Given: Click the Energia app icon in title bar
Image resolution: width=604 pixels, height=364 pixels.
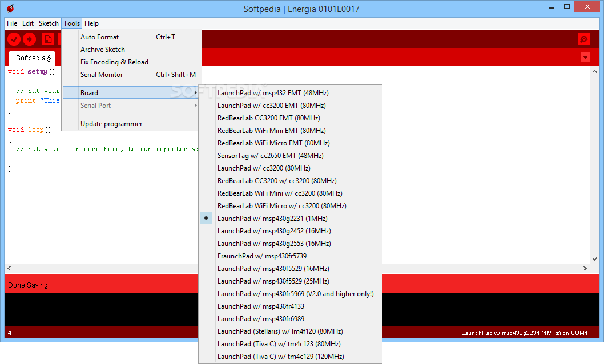Looking at the screenshot, I should coord(10,8).
